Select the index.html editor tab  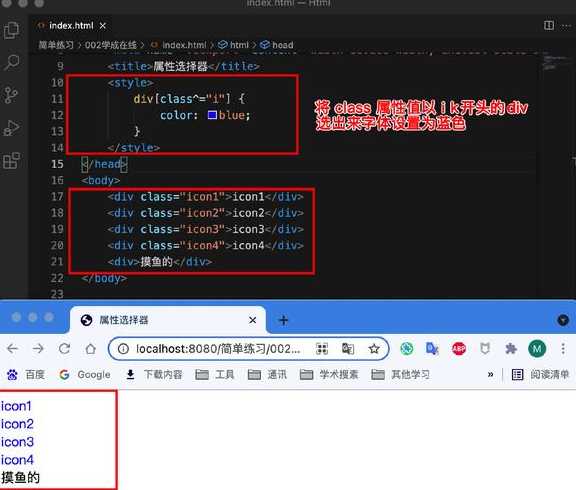click(71, 26)
